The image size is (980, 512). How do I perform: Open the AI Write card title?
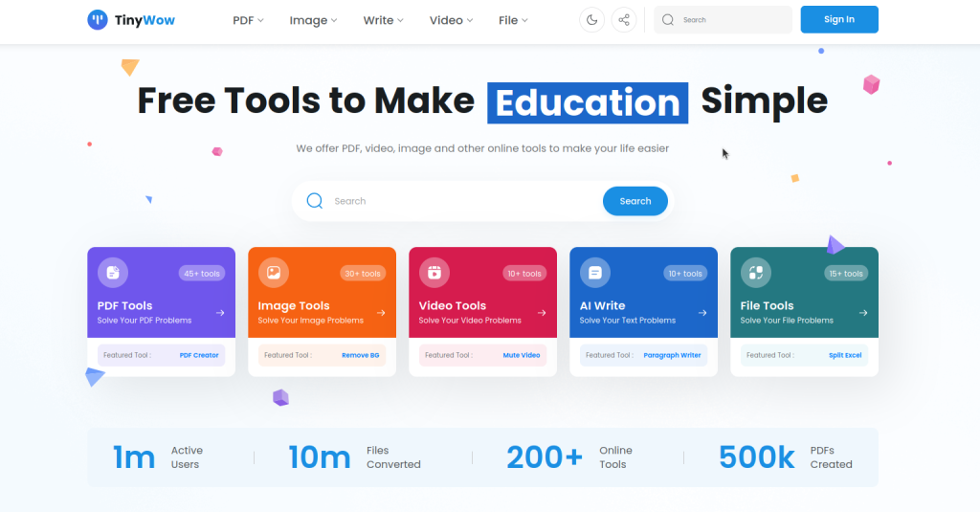tap(603, 305)
